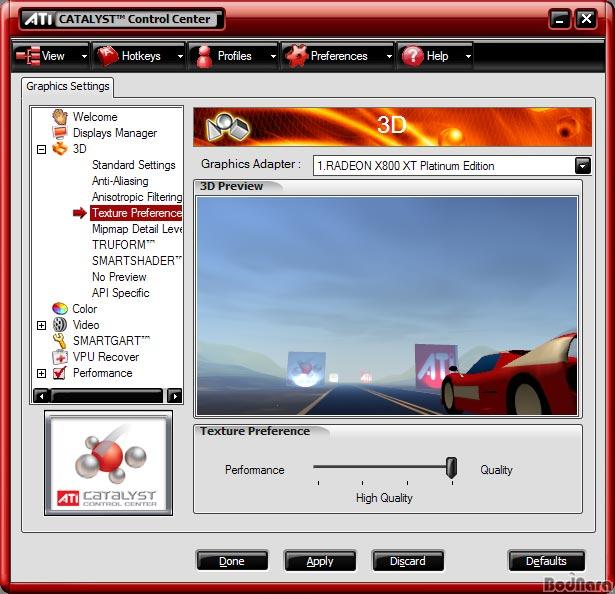The height and width of the screenshot is (594, 615).
Task: Click the Apply button
Action: click(320, 561)
